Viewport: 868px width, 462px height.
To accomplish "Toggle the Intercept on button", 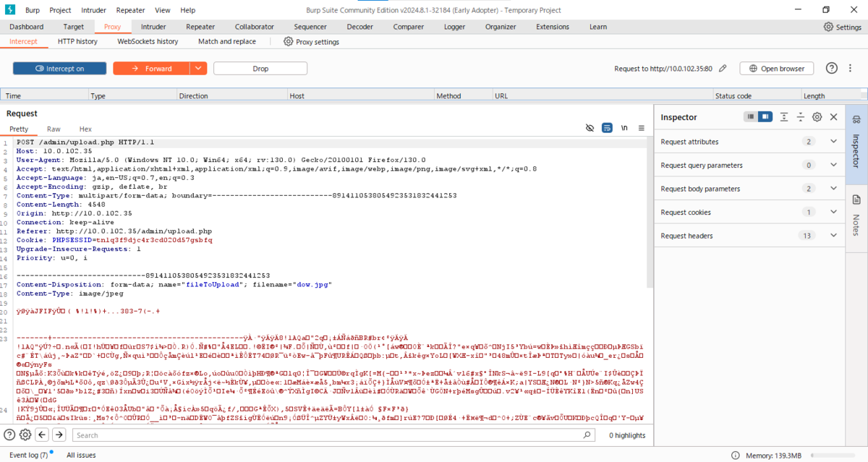I will click(x=59, y=69).
